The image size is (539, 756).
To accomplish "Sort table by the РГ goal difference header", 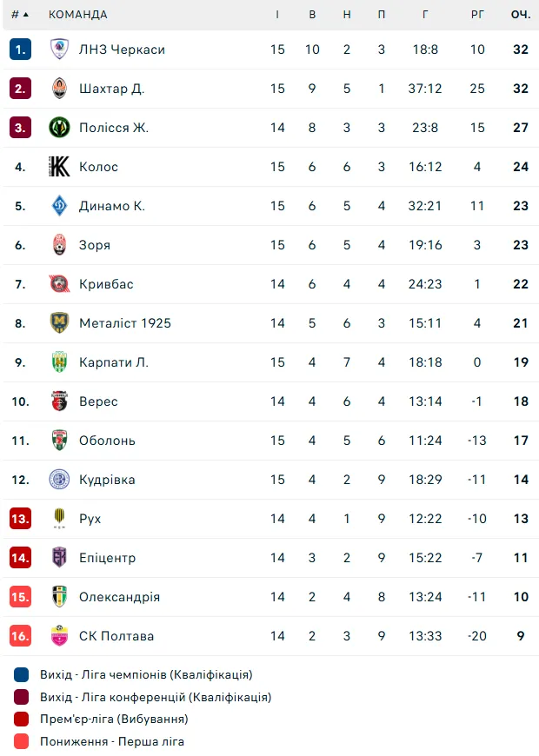I will 477,15.
